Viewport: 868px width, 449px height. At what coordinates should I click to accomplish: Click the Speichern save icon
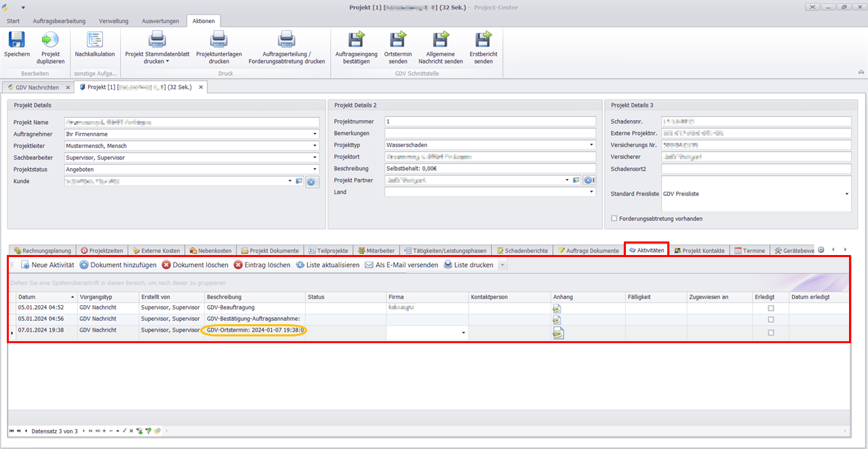point(16,40)
